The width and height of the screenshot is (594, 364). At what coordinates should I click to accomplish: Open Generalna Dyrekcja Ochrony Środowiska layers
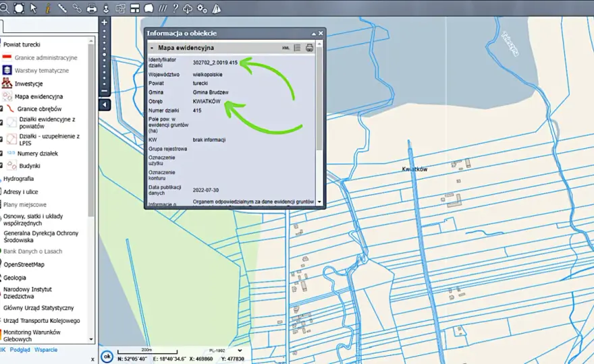point(41,237)
